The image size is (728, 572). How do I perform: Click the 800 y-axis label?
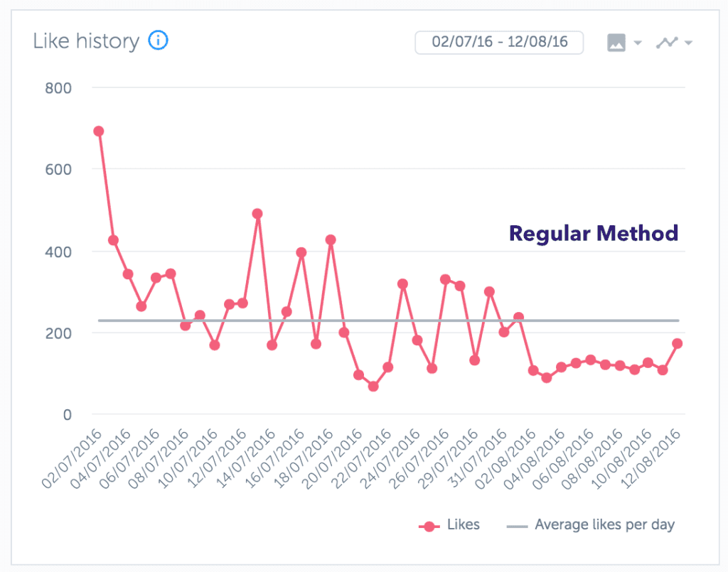[58, 88]
